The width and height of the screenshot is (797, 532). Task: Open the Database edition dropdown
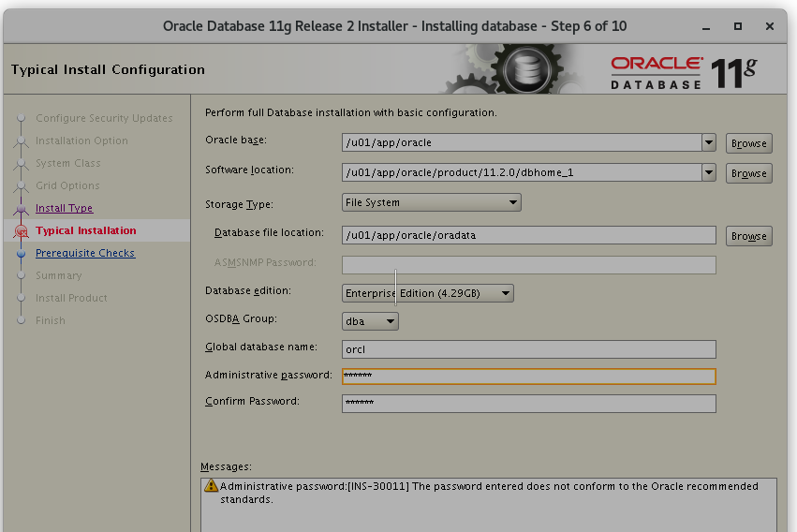coord(427,293)
